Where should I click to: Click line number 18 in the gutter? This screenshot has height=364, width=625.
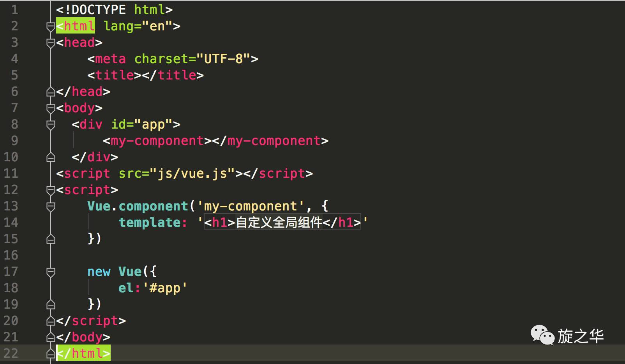pos(11,288)
